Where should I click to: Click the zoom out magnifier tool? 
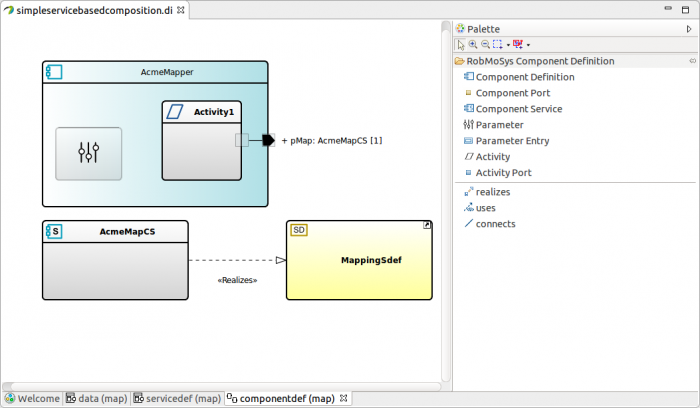tap(485, 45)
